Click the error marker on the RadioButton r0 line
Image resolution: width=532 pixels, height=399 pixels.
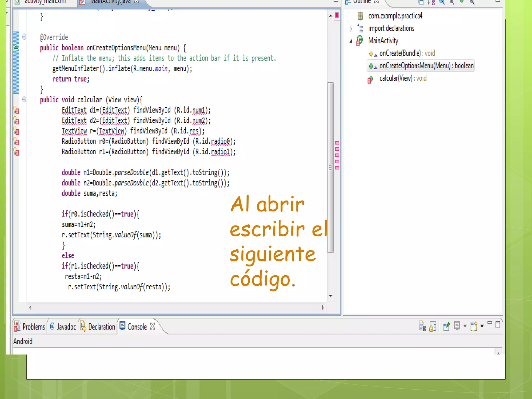pos(16,141)
